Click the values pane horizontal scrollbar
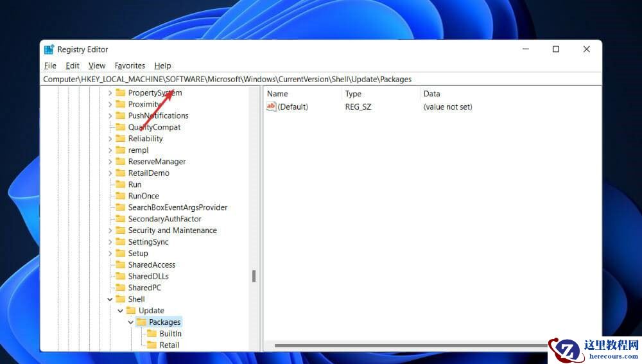Viewport: 642px width, 364px height. pyautogui.click(x=411, y=346)
